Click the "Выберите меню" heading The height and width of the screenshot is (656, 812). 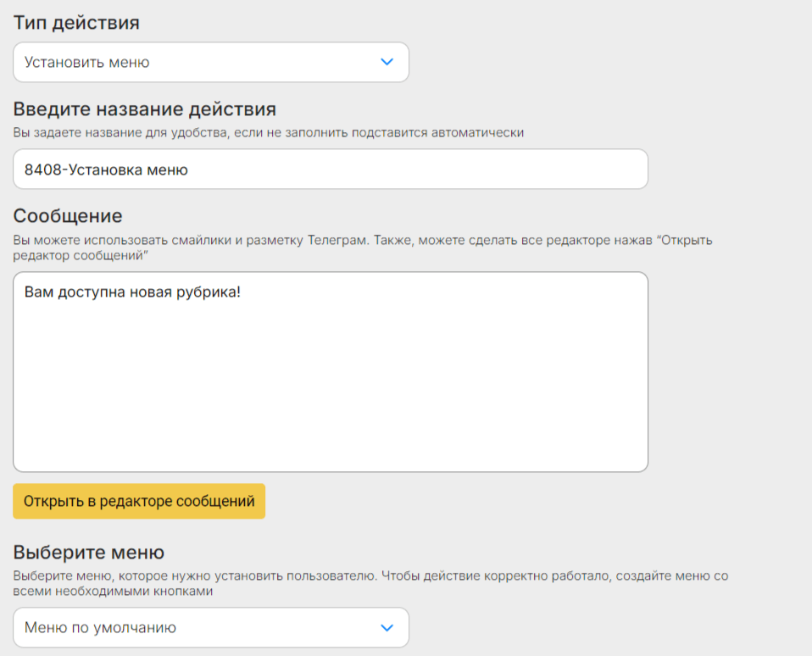(x=88, y=553)
